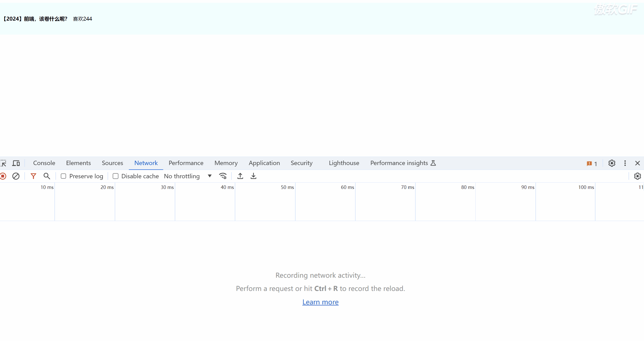The width and height of the screenshot is (644, 341).
Task: Click the Learn more link
Action: [x=320, y=302]
